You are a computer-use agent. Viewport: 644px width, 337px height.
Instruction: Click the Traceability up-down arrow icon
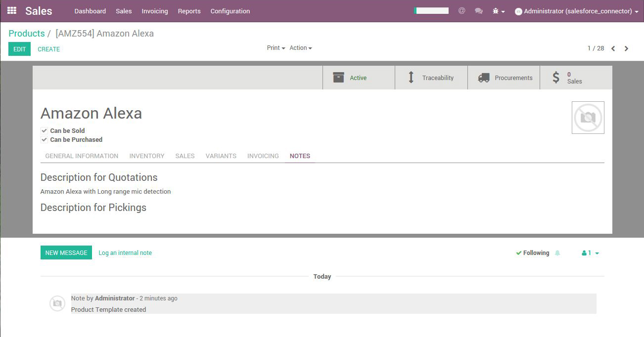pos(411,78)
